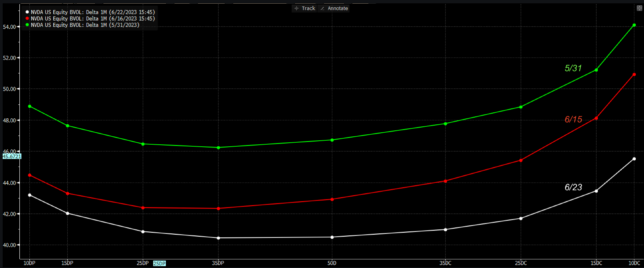Click the white curve data point at 25DP
This screenshot has width=644, height=268.
pyautogui.click(x=143, y=231)
